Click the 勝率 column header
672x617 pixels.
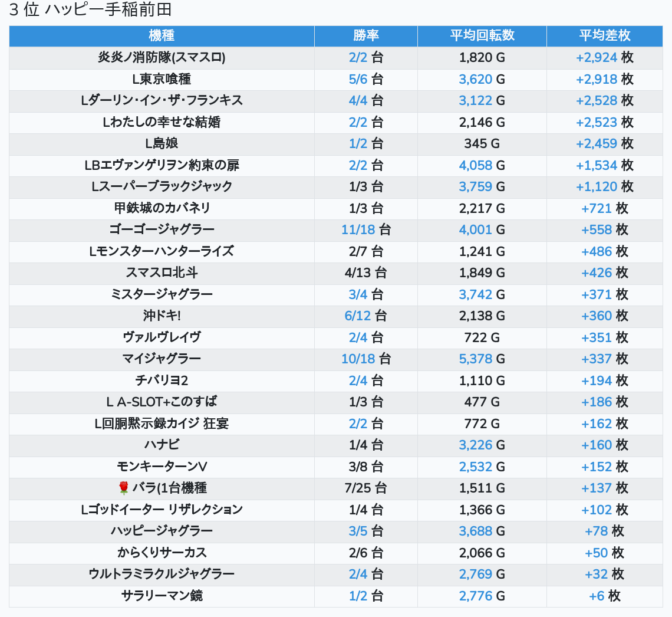click(x=366, y=35)
